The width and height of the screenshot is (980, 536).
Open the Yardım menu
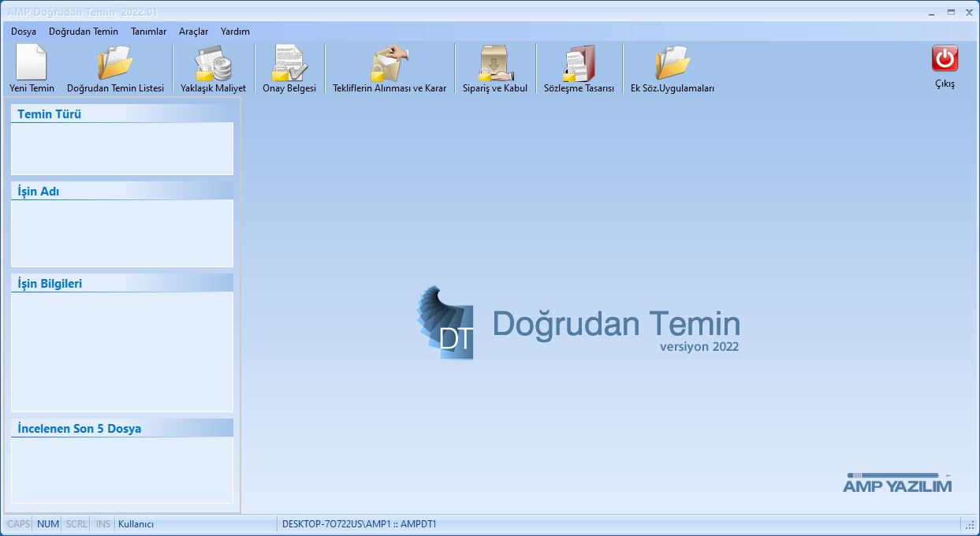pos(235,32)
